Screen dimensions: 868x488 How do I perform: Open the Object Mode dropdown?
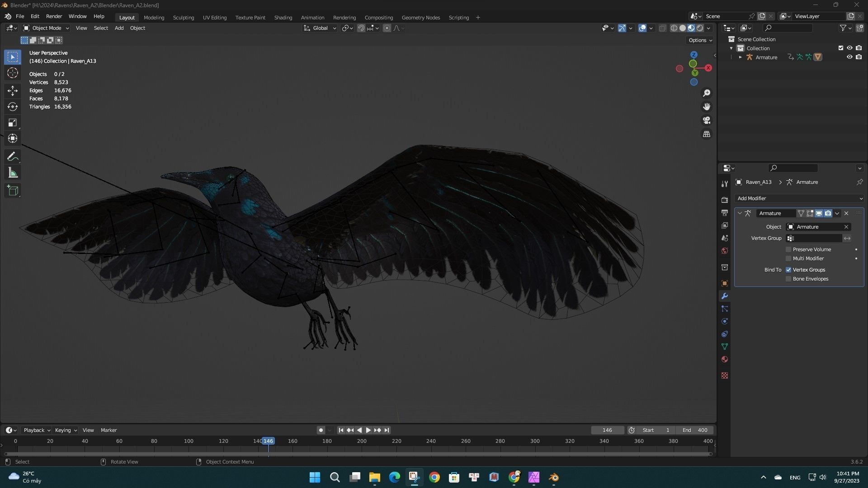[x=46, y=28]
